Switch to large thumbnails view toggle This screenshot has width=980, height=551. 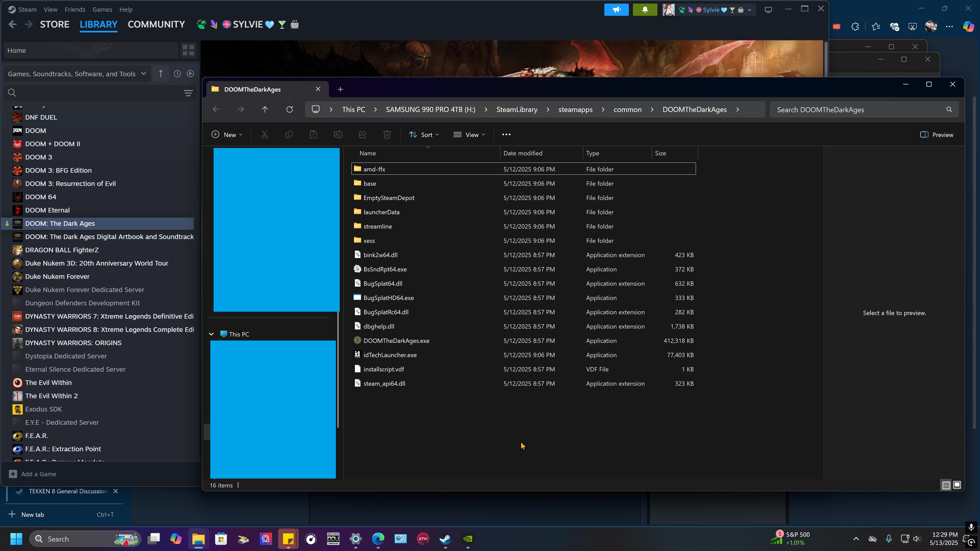(957, 485)
